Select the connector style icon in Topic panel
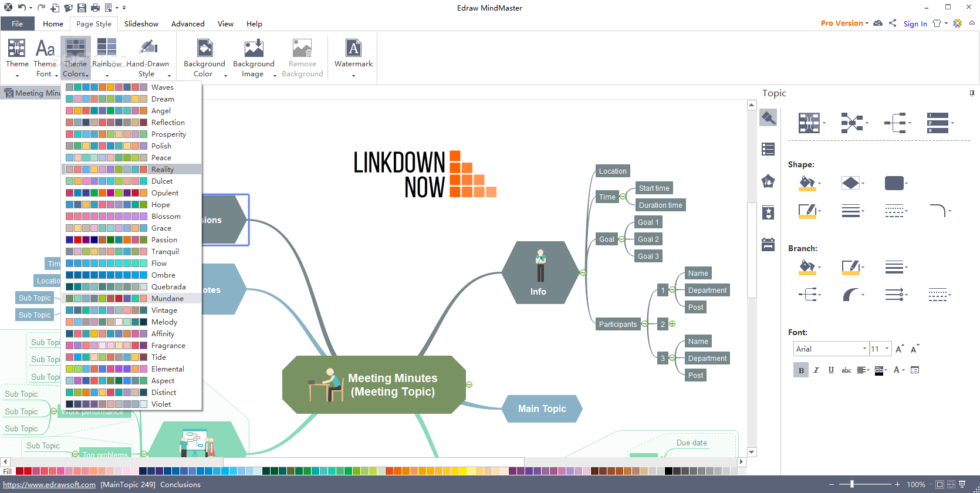 [851, 123]
